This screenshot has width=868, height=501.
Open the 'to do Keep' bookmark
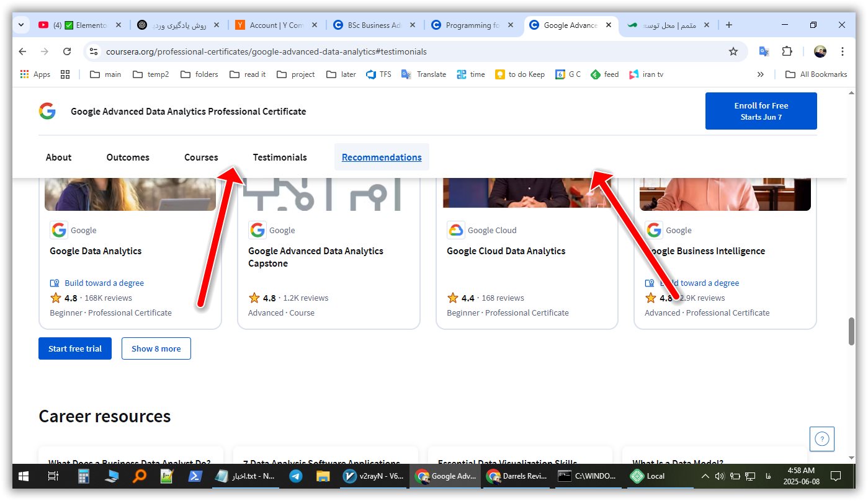(x=520, y=74)
